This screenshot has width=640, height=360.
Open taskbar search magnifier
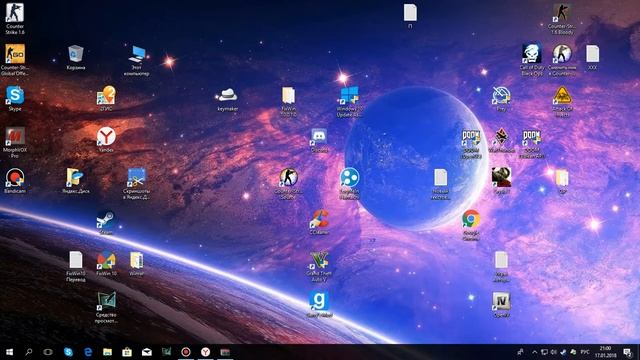click(29, 352)
